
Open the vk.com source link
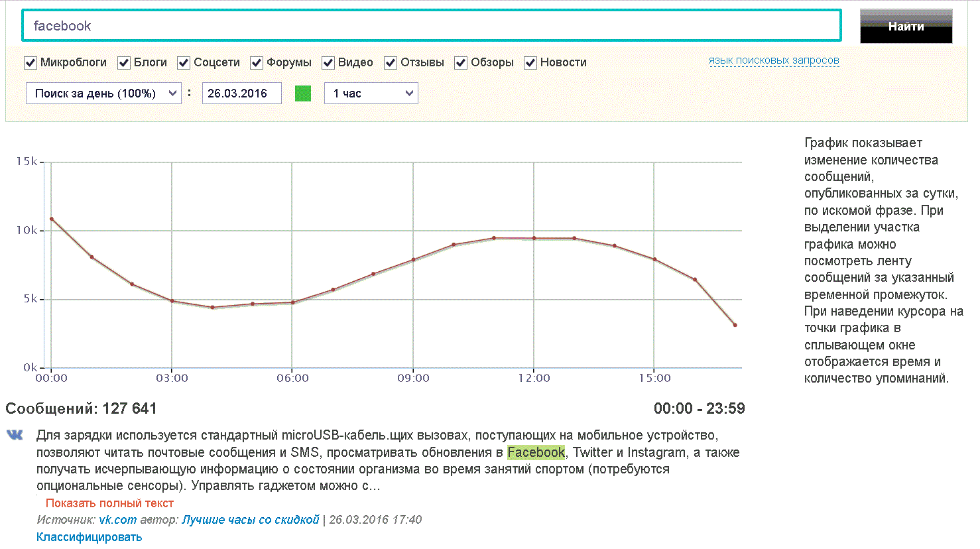118,520
